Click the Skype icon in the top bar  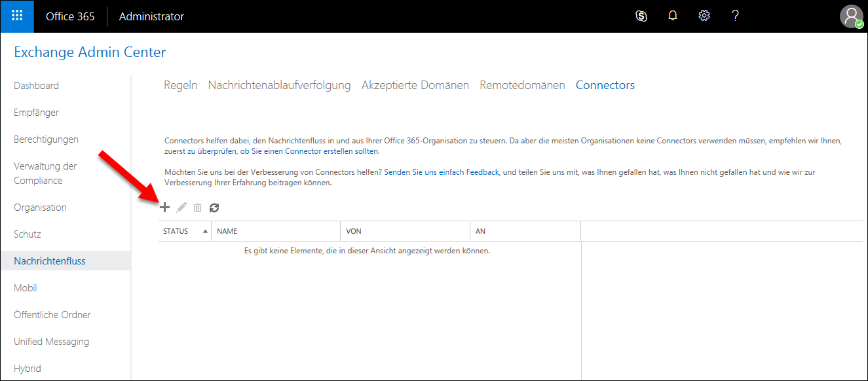pyautogui.click(x=641, y=16)
